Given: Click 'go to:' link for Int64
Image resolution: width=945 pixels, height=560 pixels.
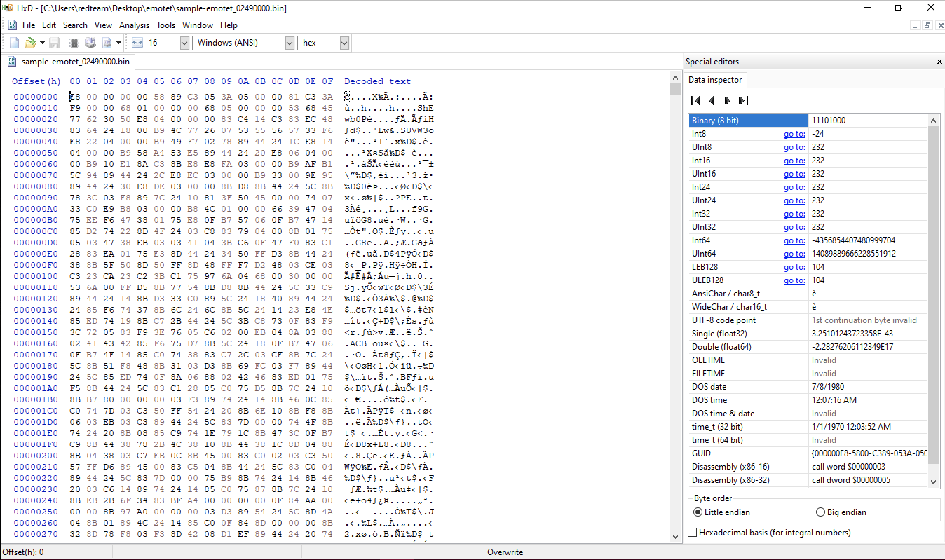Looking at the screenshot, I should click(794, 240).
